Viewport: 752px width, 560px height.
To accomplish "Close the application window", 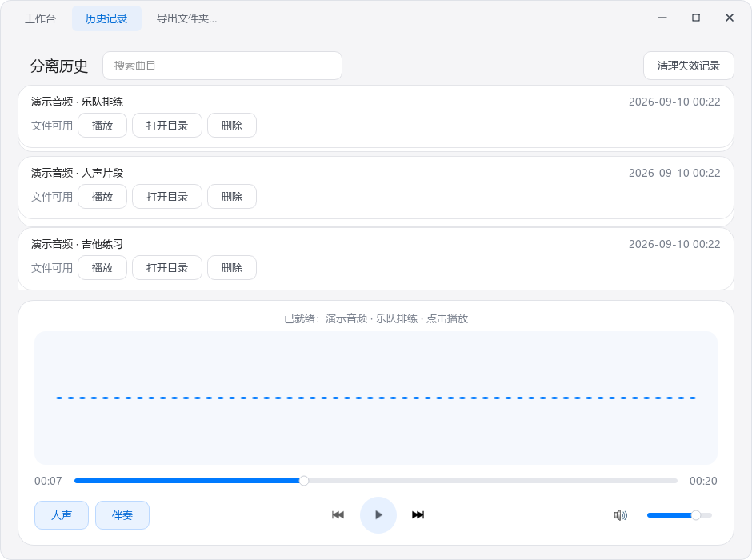I will [x=730, y=18].
